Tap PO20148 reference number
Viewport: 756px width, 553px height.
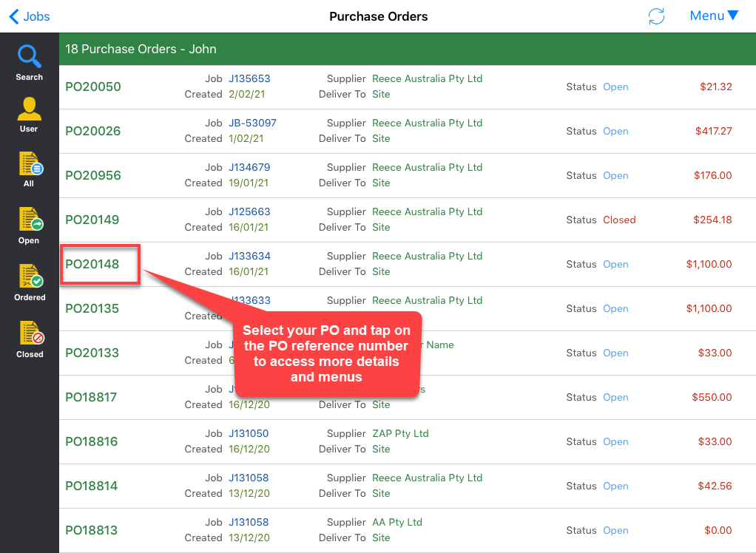92,264
